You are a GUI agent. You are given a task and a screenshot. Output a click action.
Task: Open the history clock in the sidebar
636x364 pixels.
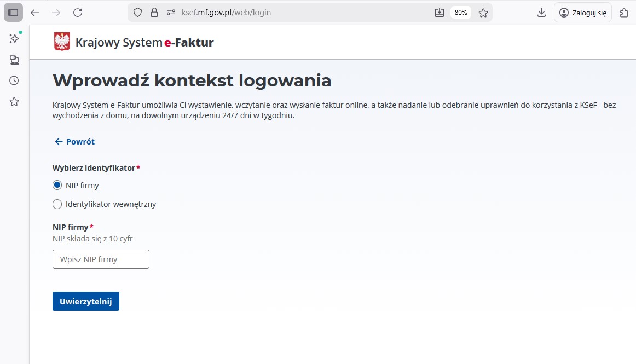pyautogui.click(x=14, y=80)
